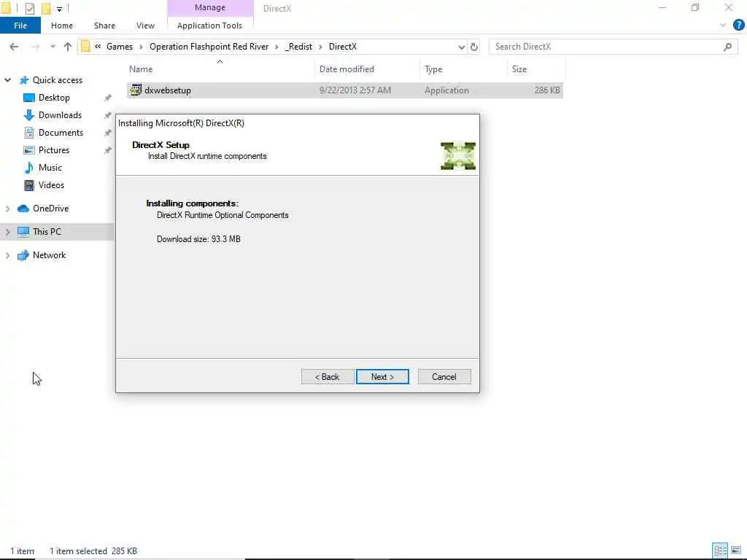Expand hidden breadcrumb path chevrons
The image size is (747, 560).
click(x=98, y=47)
